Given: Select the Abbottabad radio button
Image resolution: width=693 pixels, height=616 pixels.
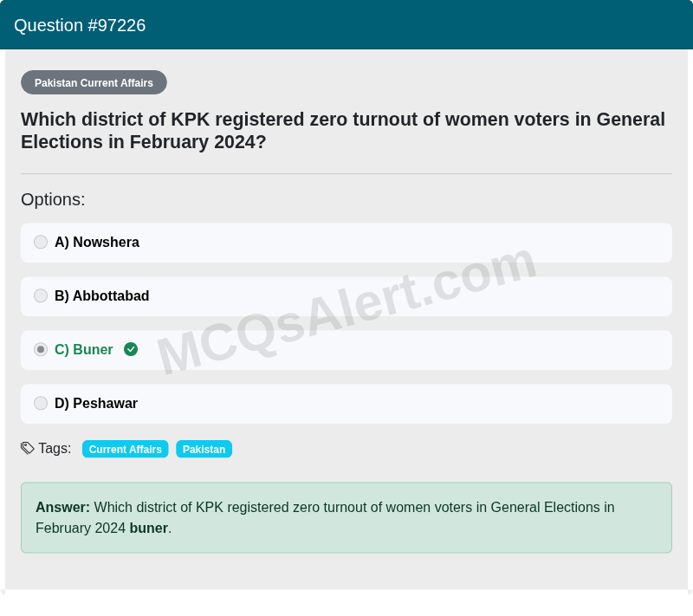Looking at the screenshot, I should (41, 295).
